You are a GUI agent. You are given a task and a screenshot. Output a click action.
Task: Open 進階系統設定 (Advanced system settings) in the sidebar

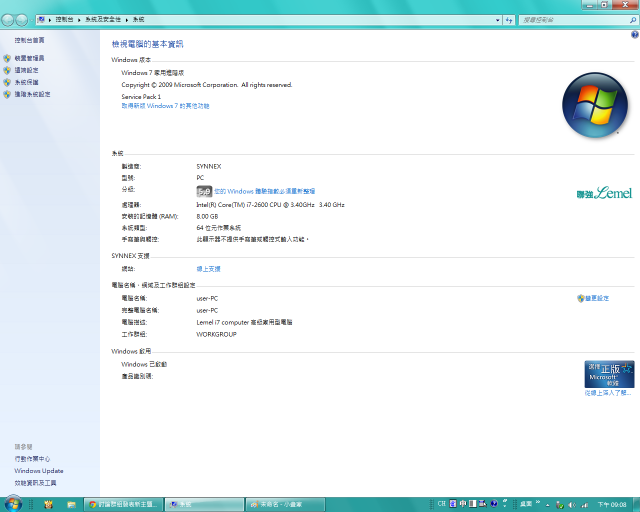(32, 94)
